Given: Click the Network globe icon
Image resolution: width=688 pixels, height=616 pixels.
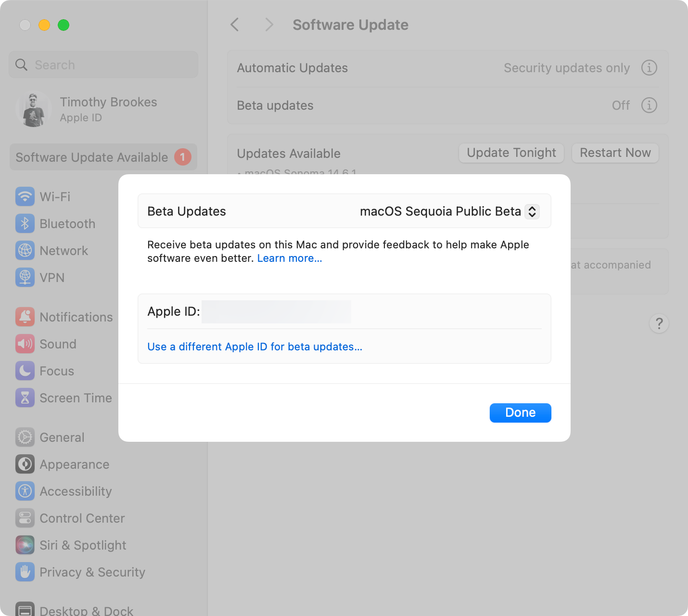Looking at the screenshot, I should 25,250.
